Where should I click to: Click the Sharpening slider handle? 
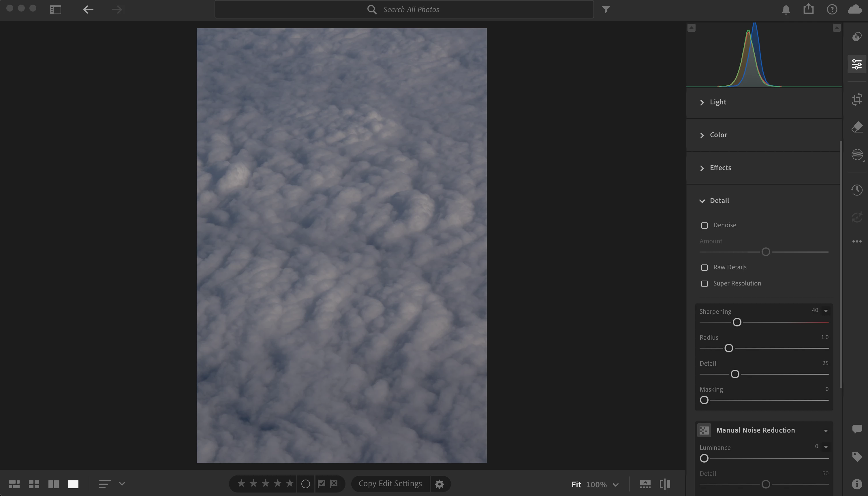pos(737,322)
